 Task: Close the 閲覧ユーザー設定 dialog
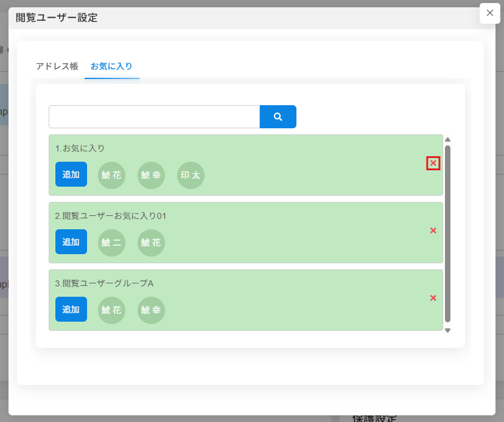[x=490, y=13]
